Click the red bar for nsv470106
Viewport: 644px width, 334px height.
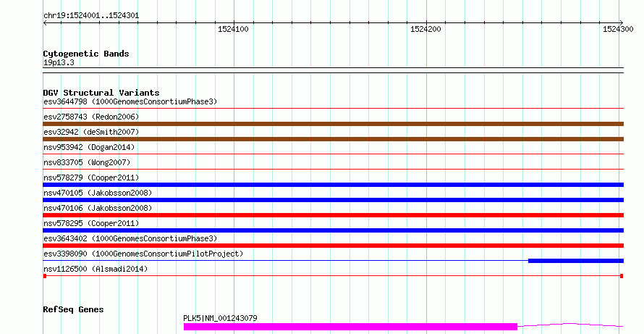333,215
